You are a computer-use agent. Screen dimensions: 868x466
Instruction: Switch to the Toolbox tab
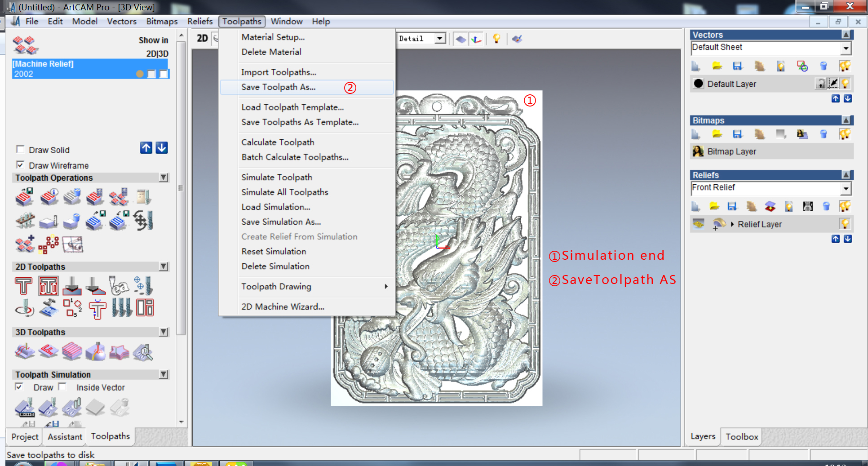pyautogui.click(x=742, y=436)
